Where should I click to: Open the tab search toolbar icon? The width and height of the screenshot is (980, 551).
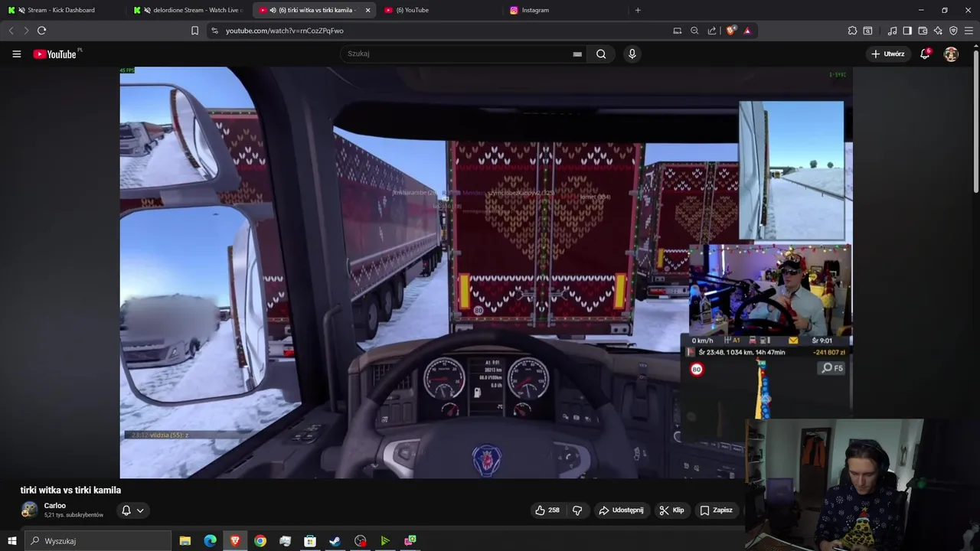(867, 31)
